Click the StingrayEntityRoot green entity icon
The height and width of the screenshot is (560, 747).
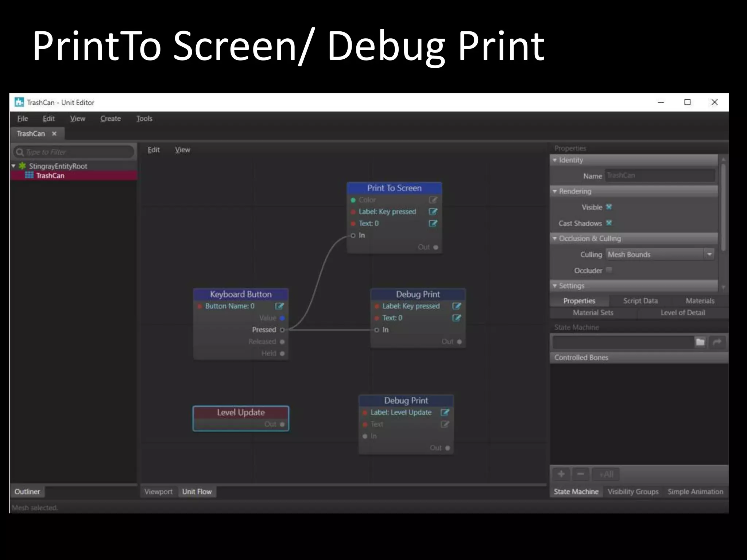[x=23, y=166]
